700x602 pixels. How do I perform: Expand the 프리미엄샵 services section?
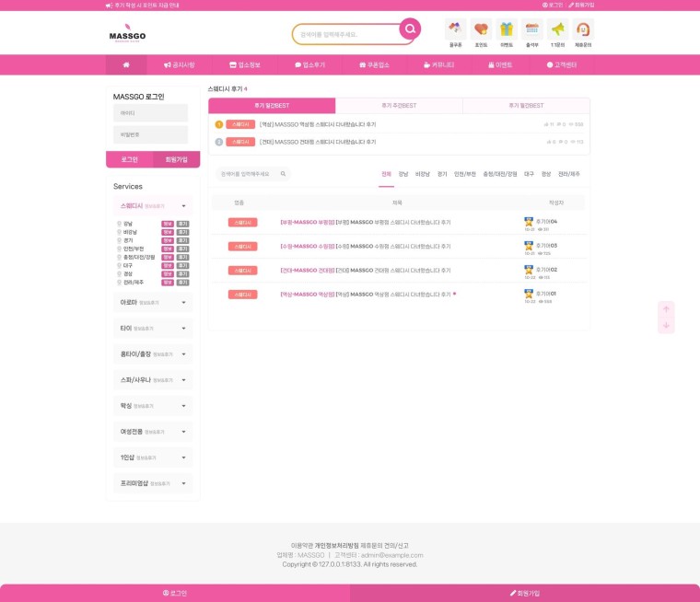153,483
